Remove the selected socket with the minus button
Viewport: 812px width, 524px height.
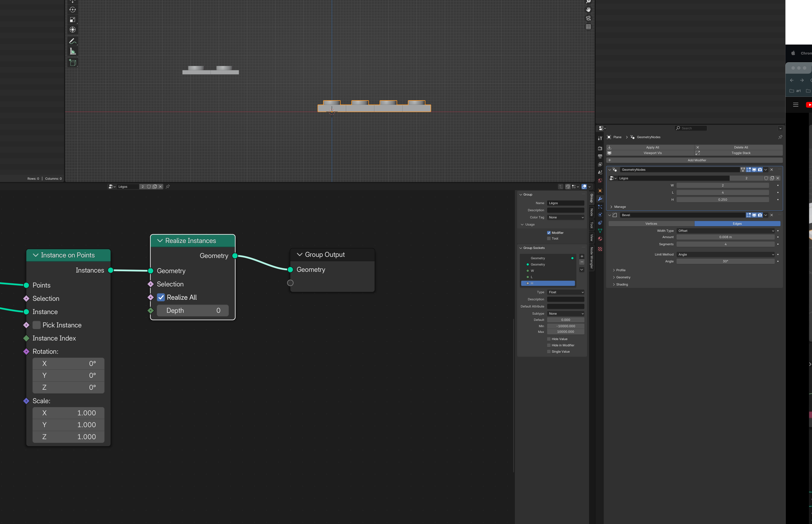582,262
